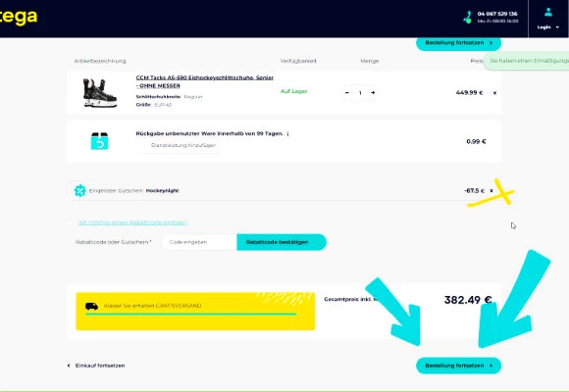The width and height of the screenshot is (569, 392).
Task: Remove the CCM Tacks skates from cart
Action: pyautogui.click(x=494, y=93)
